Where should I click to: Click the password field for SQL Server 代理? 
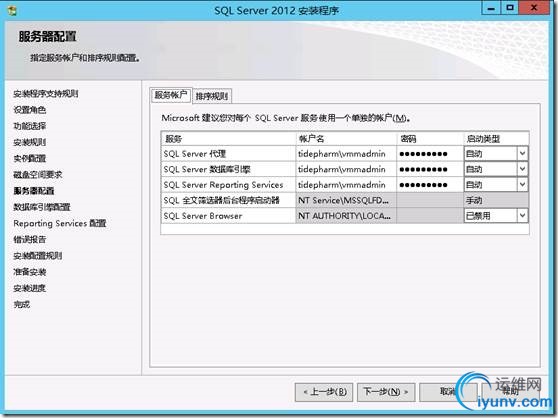[430, 154]
